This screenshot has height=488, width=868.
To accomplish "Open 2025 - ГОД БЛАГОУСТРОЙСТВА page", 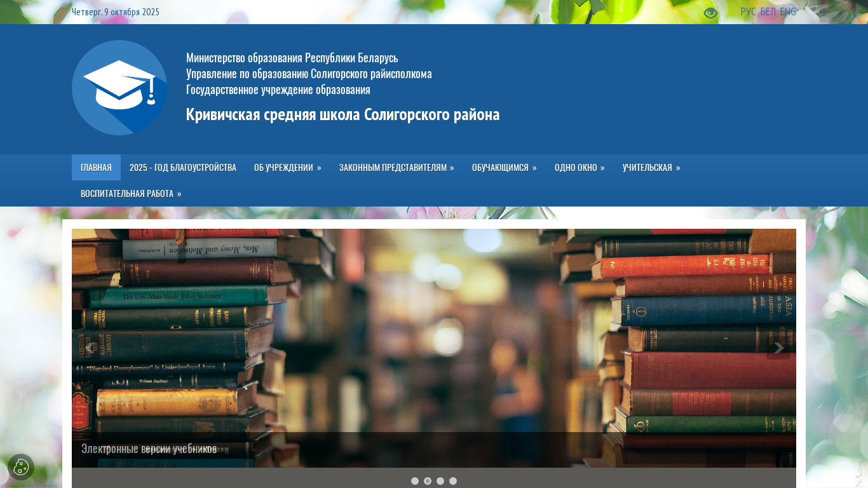I will pyautogui.click(x=183, y=168).
